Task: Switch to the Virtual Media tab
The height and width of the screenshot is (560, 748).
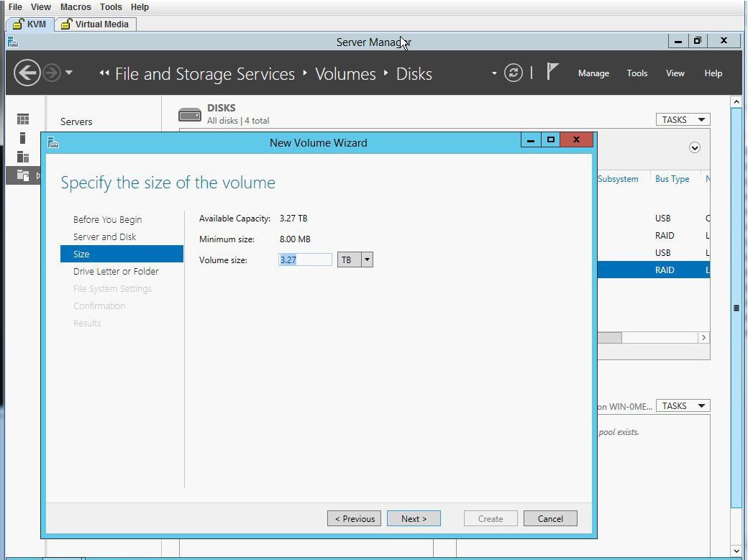Action: (96, 24)
